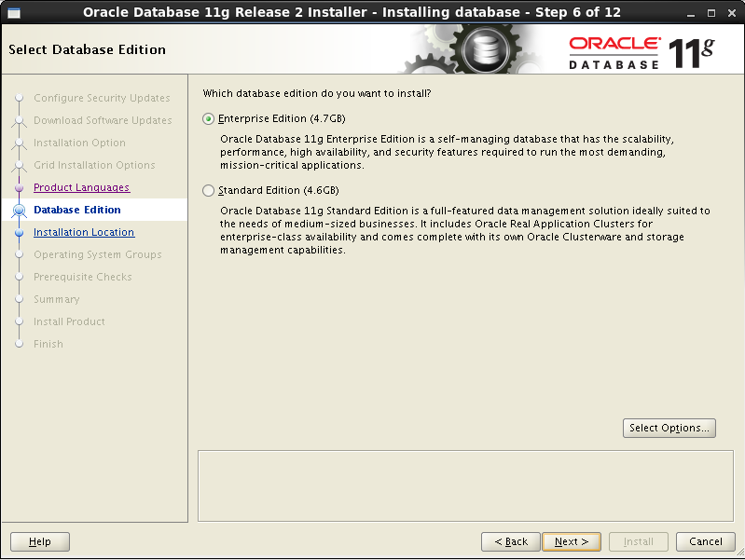Click Download Software Updates step
Viewport: 745px width, 560px height.
point(103,120)
